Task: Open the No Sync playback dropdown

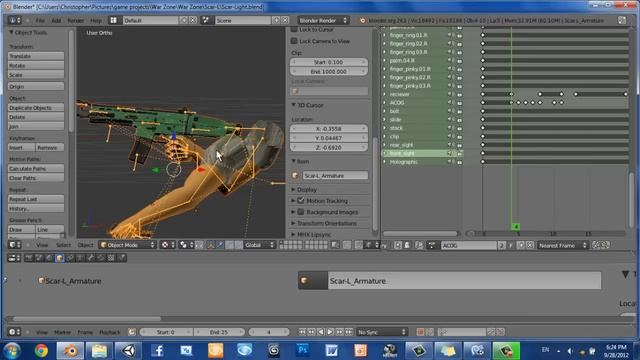Action: pos(381,332)
